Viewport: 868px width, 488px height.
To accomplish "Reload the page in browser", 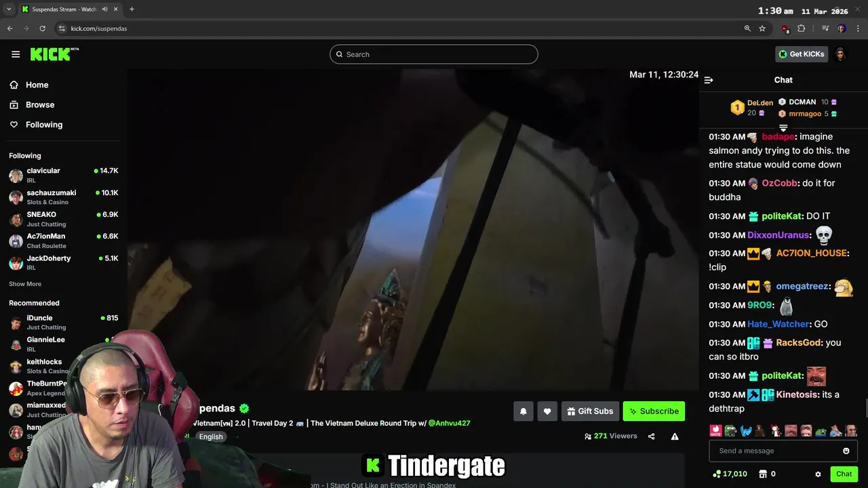I will [x=42, y=28].
